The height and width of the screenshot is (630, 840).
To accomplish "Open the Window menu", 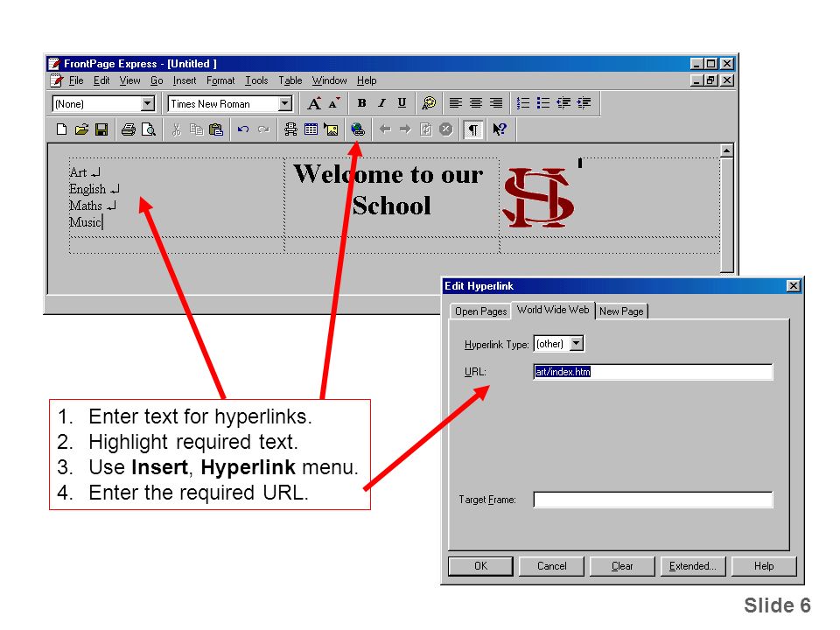I will 330,80.
